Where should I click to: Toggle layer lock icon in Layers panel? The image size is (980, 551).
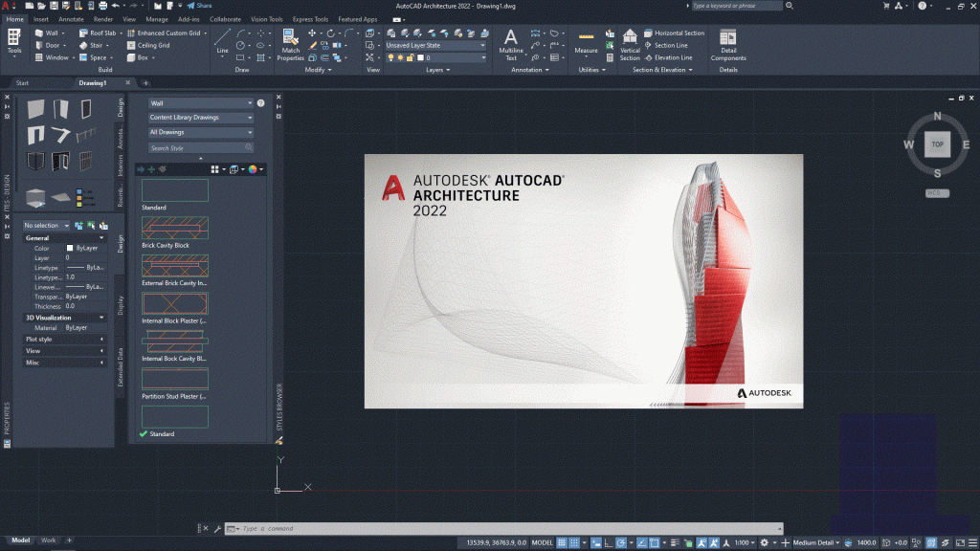(410, 57)
